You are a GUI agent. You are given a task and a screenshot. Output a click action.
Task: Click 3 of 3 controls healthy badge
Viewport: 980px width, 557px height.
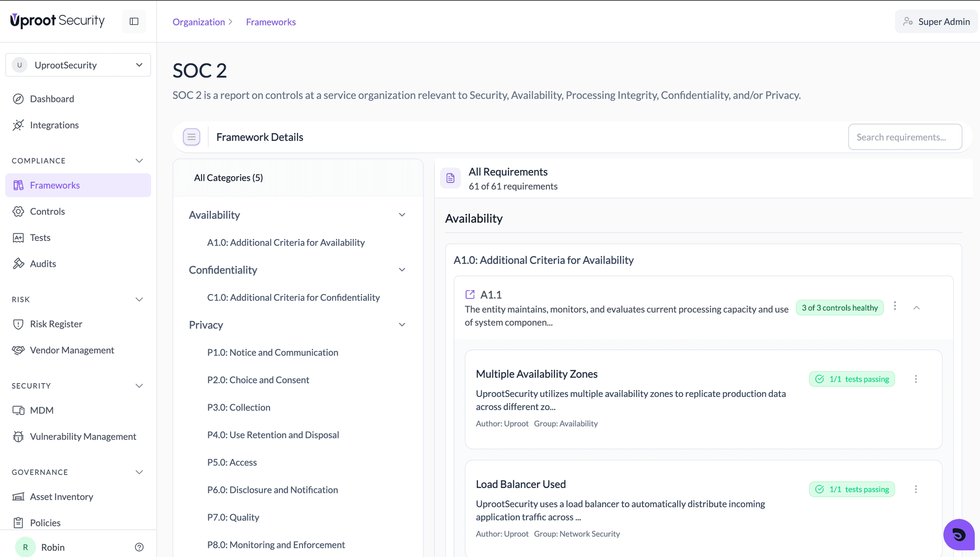pos(840,308)
